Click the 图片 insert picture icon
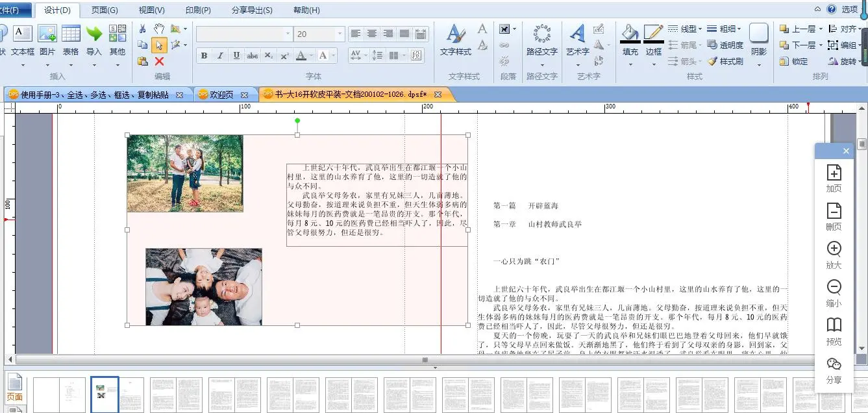This screenshot has width=868, height=413. pyautogui.click(x=47, y=40)
